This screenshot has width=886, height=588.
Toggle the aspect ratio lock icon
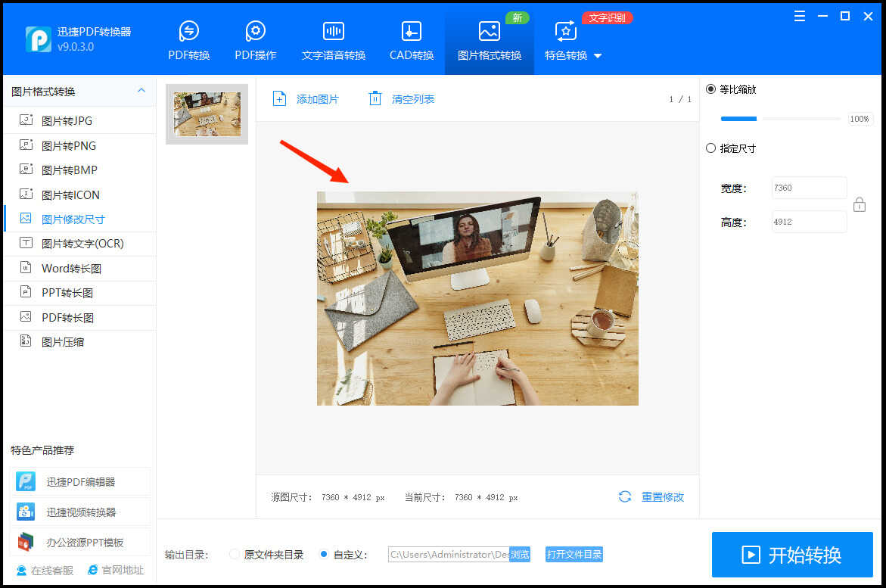pos(860,204)
